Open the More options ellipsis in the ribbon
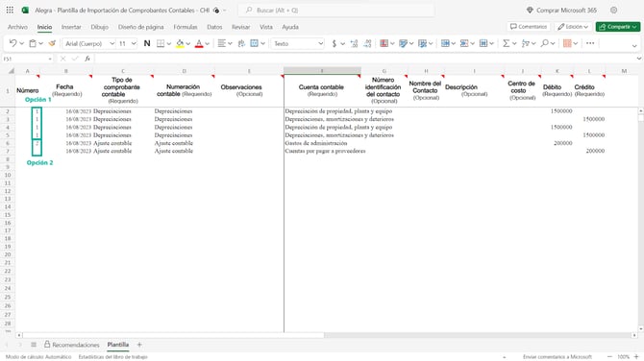Screen dimensions: 644x361 tap(590, 43)
